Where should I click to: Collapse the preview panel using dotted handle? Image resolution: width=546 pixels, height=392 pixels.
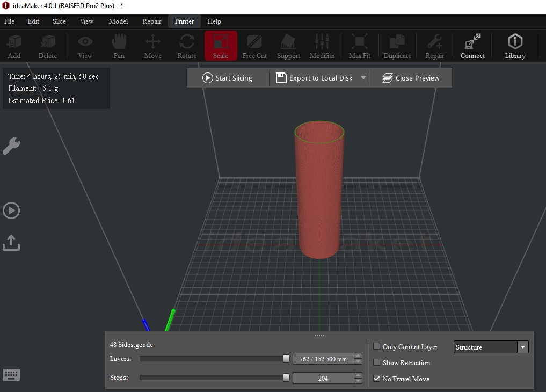(x=319, y=336)
